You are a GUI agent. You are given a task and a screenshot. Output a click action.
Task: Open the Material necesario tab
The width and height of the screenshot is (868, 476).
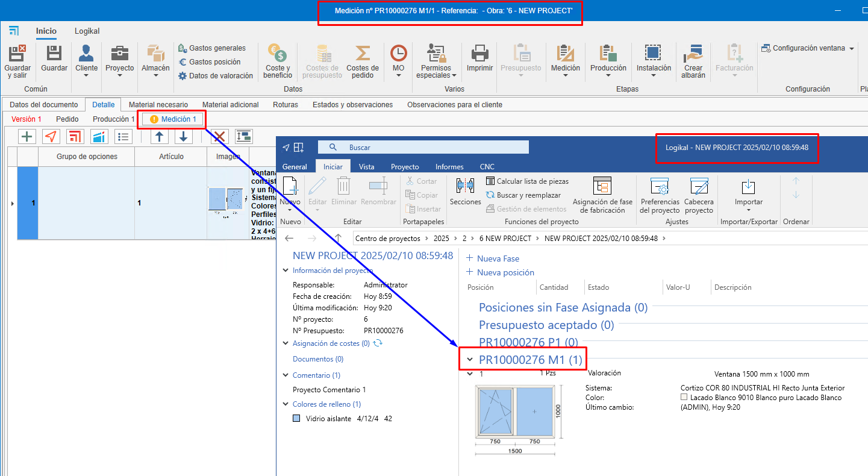(158, 105)
